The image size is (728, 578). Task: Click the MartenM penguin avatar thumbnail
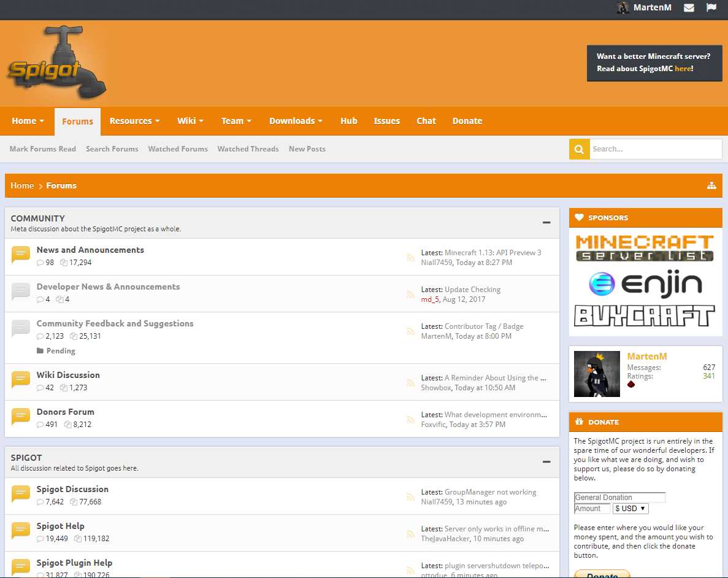point(597,374)
